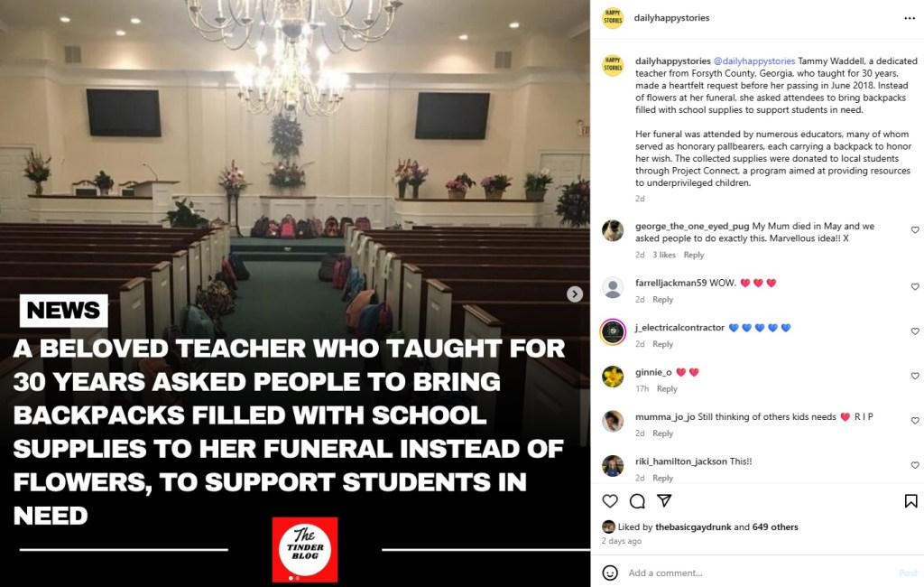Like farrelljackman59's comment heart
The width and height of the screenshot is (924, 587).
pyautogui.click(x=915, y=286)
